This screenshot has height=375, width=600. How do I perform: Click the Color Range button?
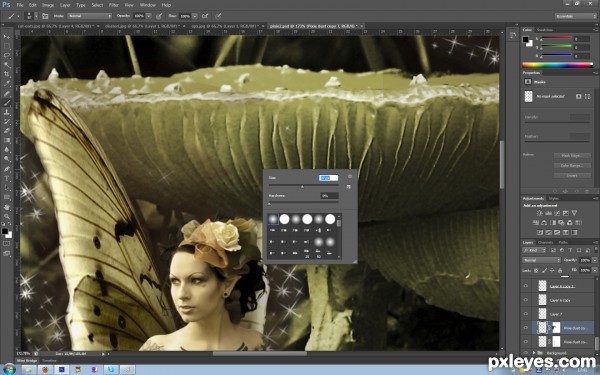[572, 166]
